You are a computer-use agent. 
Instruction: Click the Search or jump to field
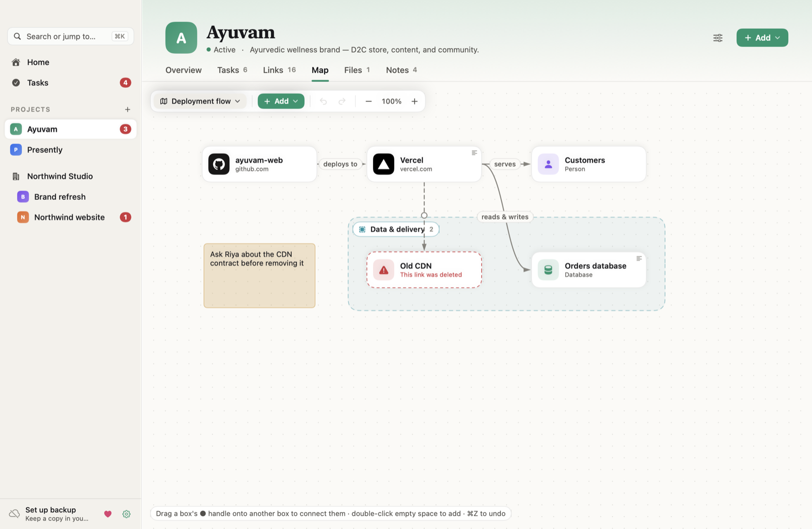(x=71, y=37)
